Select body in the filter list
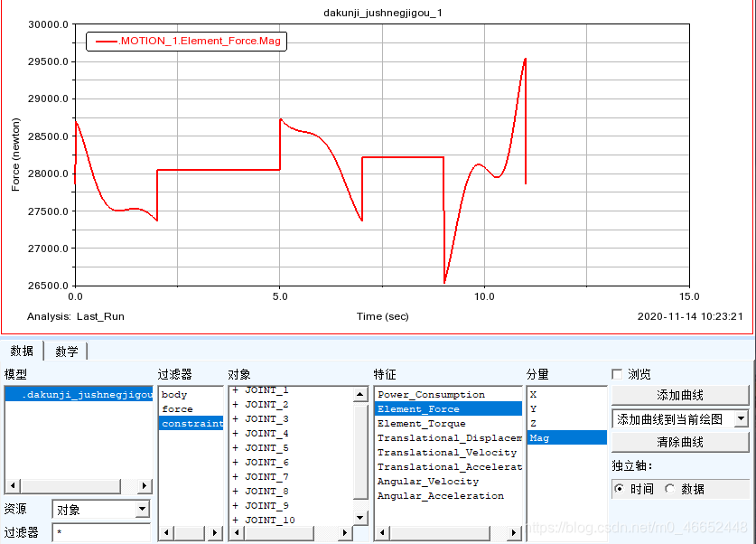 [x=174, y=395]
